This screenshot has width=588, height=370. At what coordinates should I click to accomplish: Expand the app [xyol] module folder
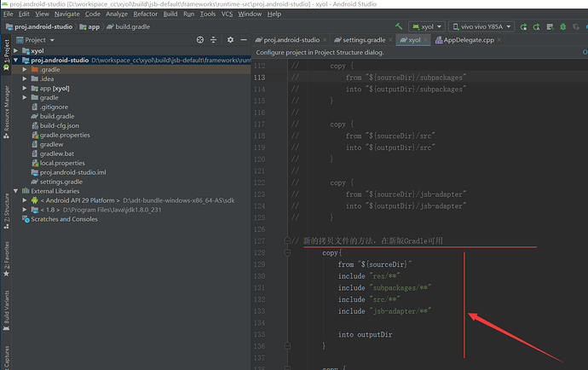(26, 88)
